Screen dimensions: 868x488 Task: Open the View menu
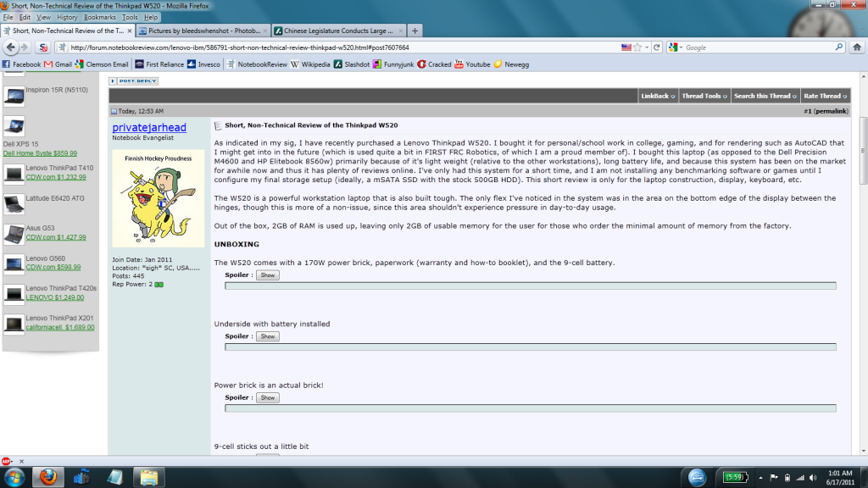[43, 17]
